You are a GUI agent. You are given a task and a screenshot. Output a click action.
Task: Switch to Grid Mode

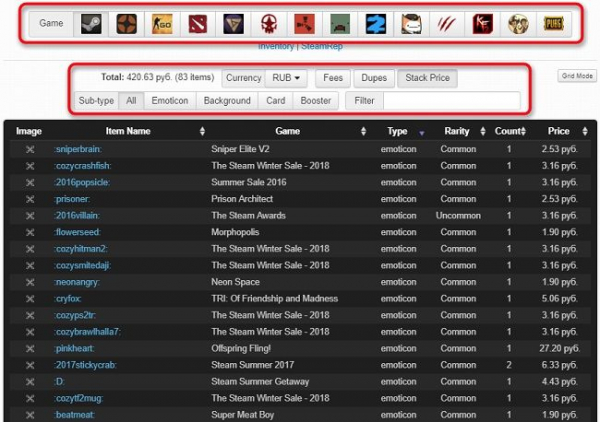coord(577,76)
